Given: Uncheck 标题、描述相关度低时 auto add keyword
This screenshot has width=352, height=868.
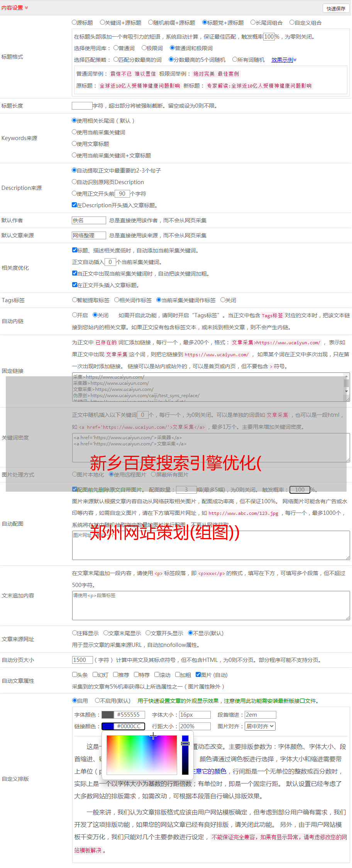Looking at the screenshot, I should [x=74, y=250].
